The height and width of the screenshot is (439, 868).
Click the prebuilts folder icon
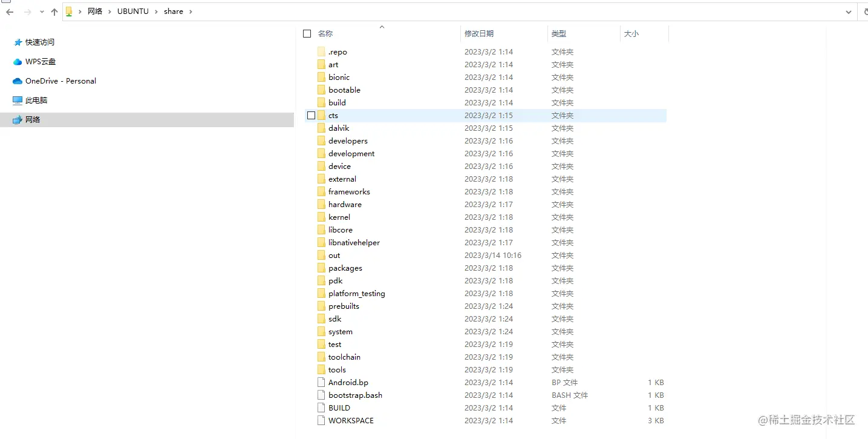(321, 306)
